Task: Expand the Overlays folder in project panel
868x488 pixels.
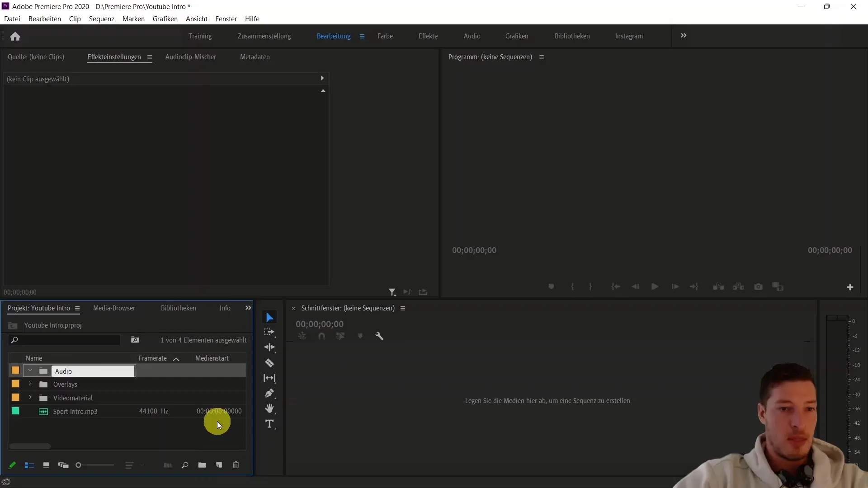Action: pos(30,385)
